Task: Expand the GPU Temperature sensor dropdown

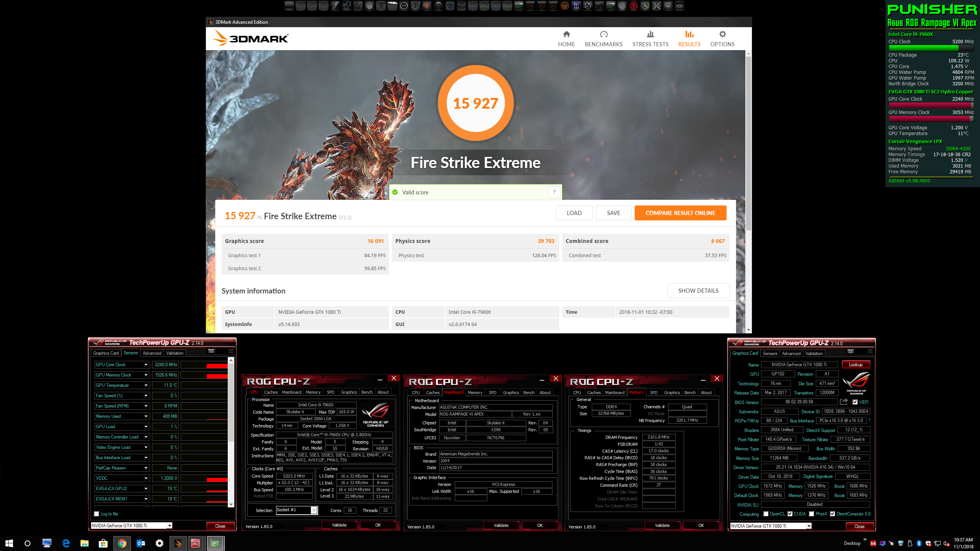Action: [x=146, y=385]
